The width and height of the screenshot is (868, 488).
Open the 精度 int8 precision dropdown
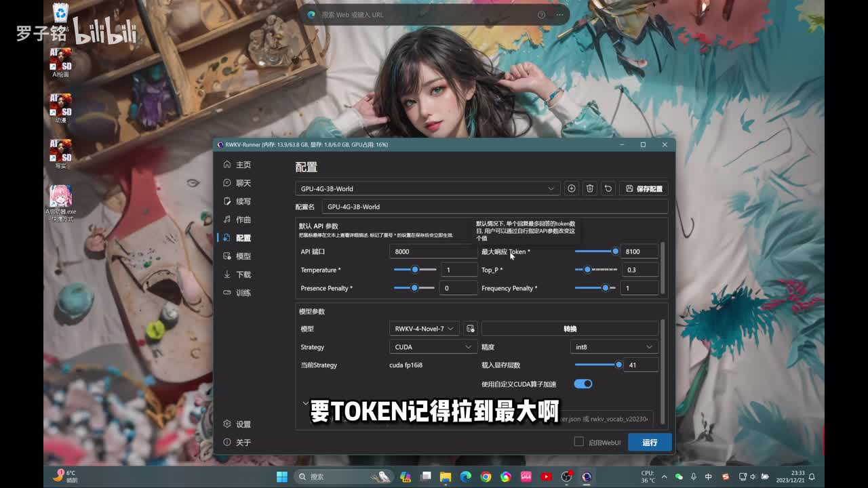(614, 347)
